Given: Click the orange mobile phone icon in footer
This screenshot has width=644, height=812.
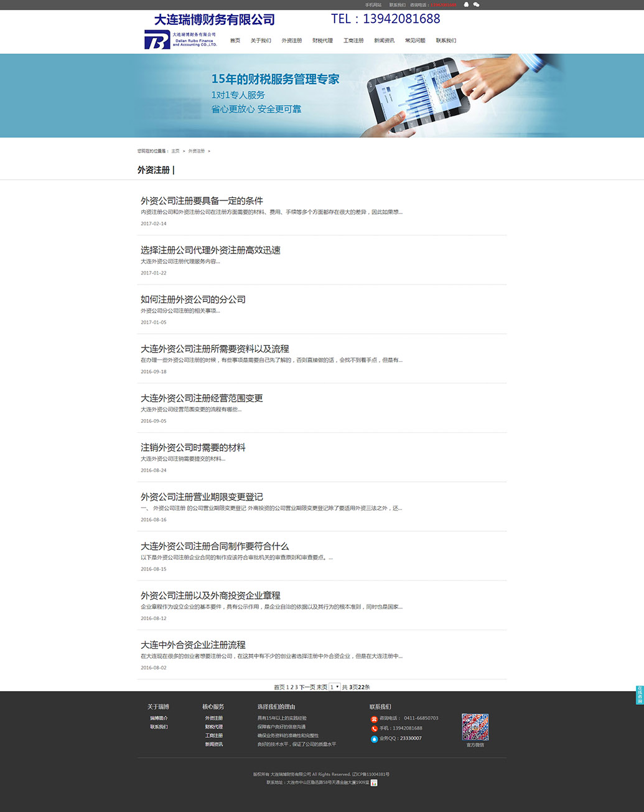Looking at the screenshot, I should coord(374,729).
